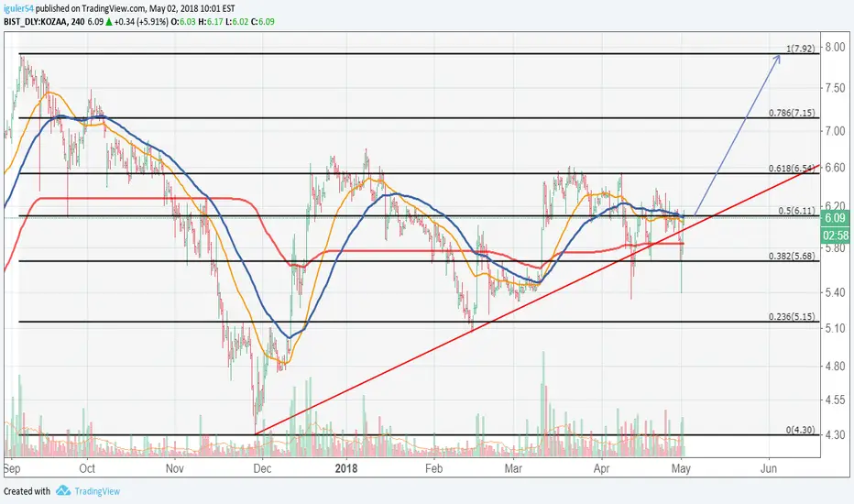Click the 0.786(7.15) Fibonacci level label
The image size is (854, 504).
click(792, 113)
